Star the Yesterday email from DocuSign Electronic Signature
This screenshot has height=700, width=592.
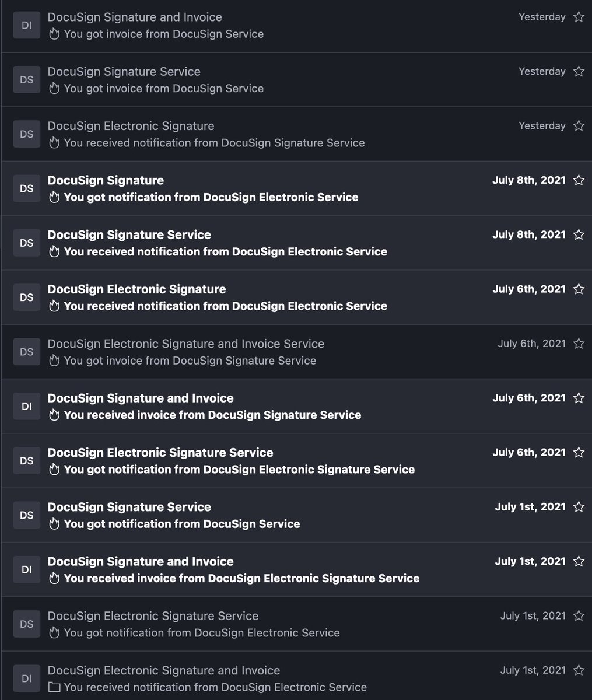tap(579, 125)
